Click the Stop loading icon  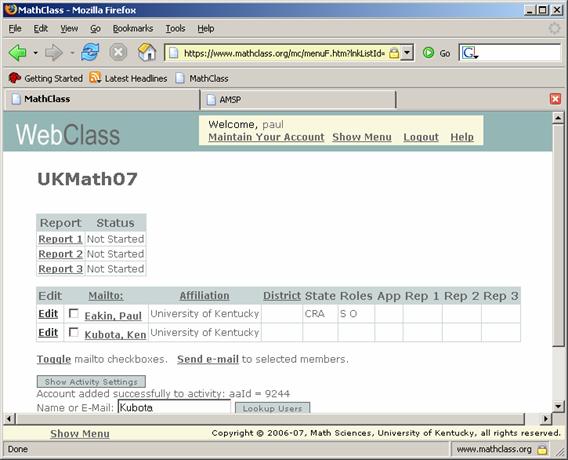click(x=118, y=53)
